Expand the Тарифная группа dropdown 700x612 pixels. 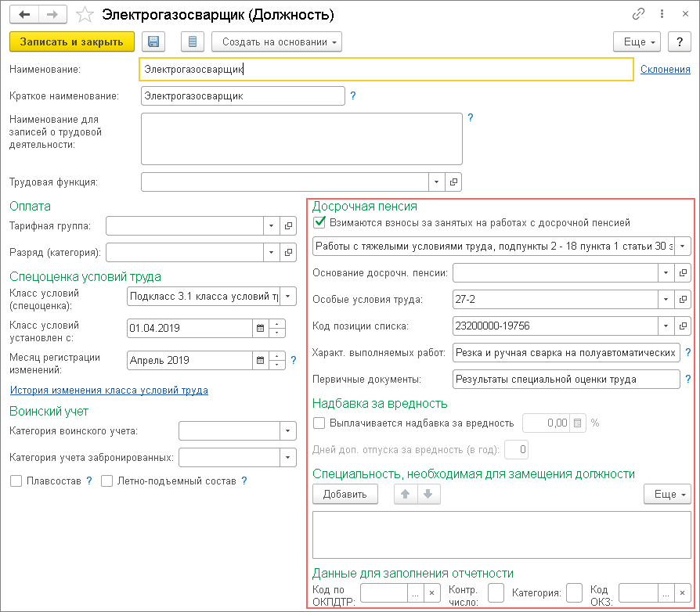[270, 226]
